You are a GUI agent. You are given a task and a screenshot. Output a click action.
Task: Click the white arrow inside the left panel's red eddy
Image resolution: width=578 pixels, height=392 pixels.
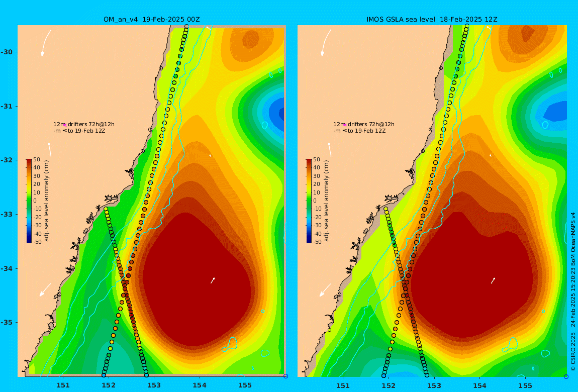pos(213,280)
